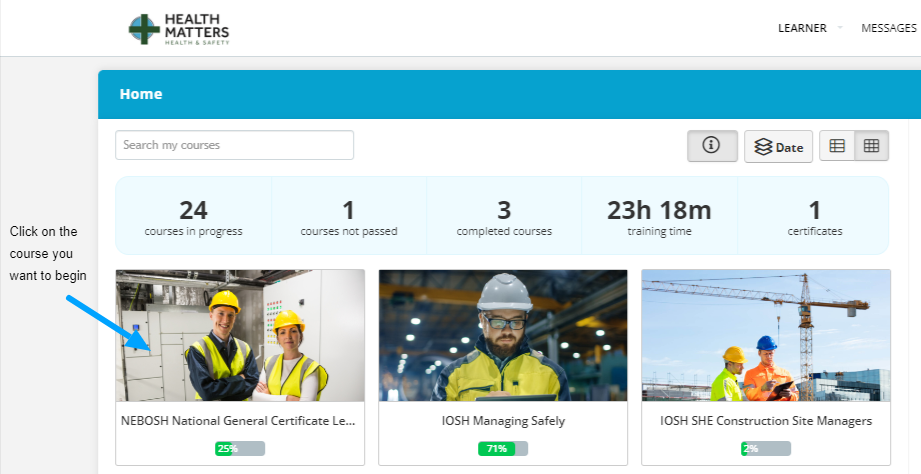This screenshot has height=474, width=921.
Task: Toggle the info summary panel button
Action: (x=712, y=146)
